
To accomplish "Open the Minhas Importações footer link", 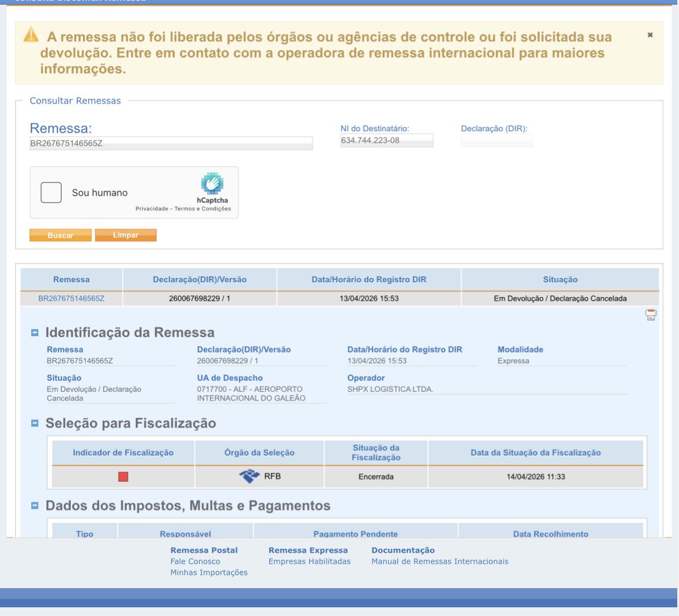I will pyautogui.click(x=209, y=572).
